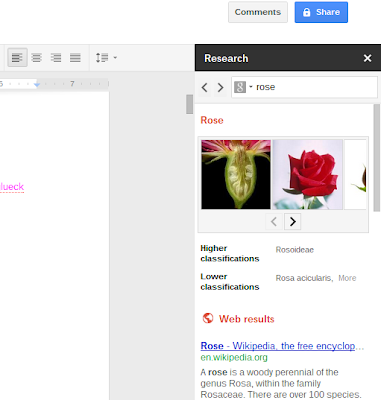The width and height of the screenshot is (381, 400).
Task: Open the Rosa acicularis link
Action: 304,278
